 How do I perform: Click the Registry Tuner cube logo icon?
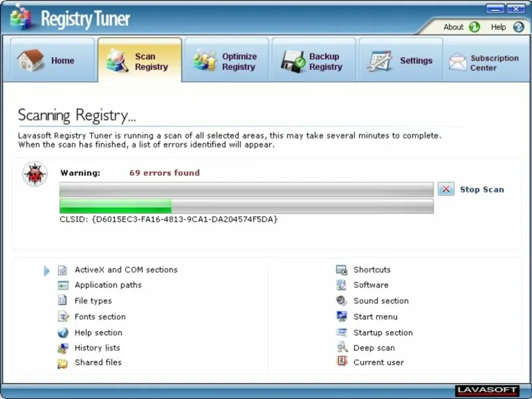pos(21,19)
